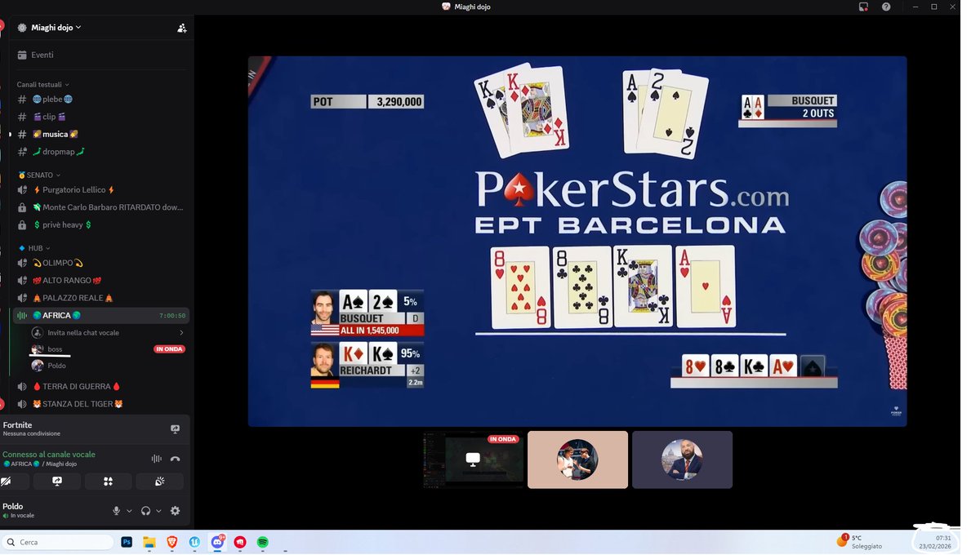Join the STANZA DEL TIGER voice channel
The width and height of the screenshot is (980, 555).
pos(104,404)
